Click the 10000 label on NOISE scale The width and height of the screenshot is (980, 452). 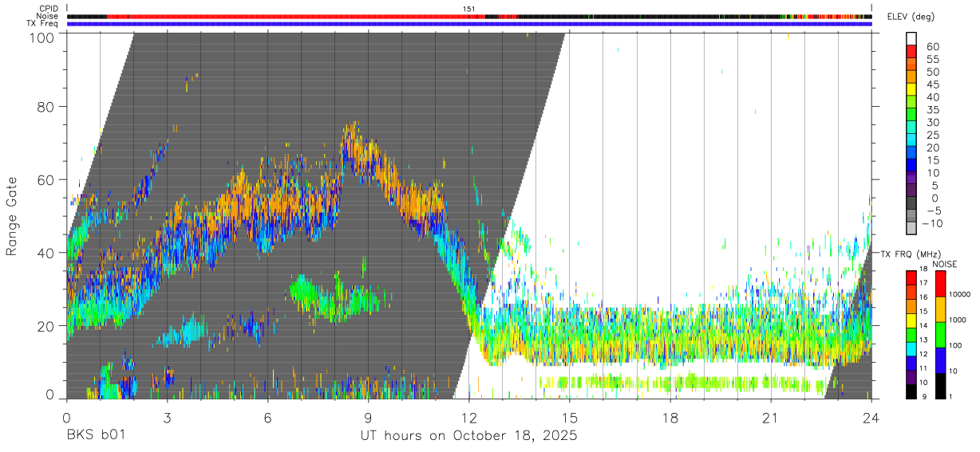coord(962,294)
